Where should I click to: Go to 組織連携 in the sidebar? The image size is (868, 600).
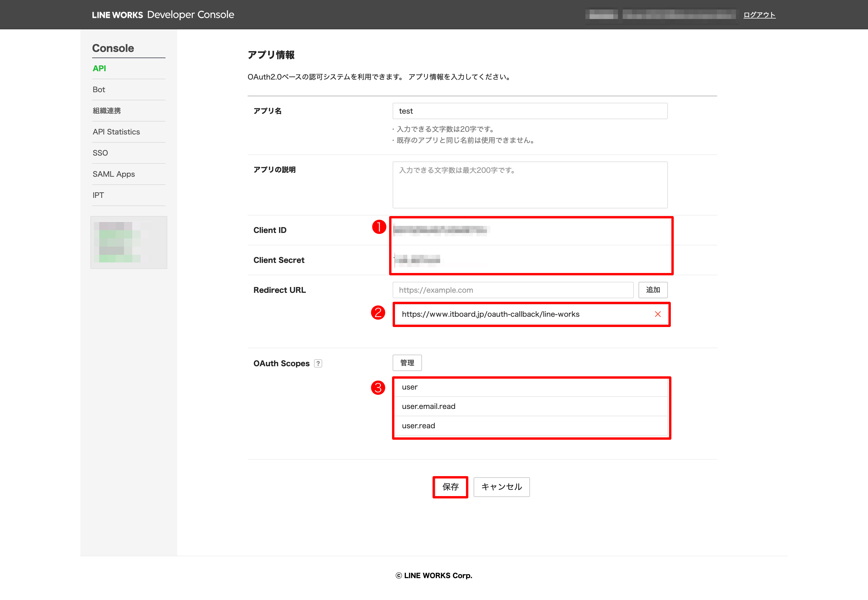(x=107, y=111)
